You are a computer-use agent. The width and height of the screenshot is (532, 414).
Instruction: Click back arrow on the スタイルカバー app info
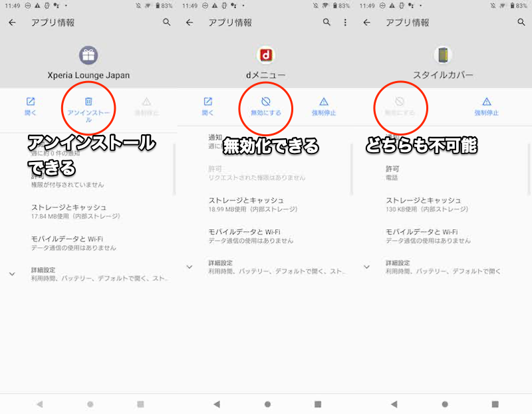pyautogui.click(x=366, y=23)
